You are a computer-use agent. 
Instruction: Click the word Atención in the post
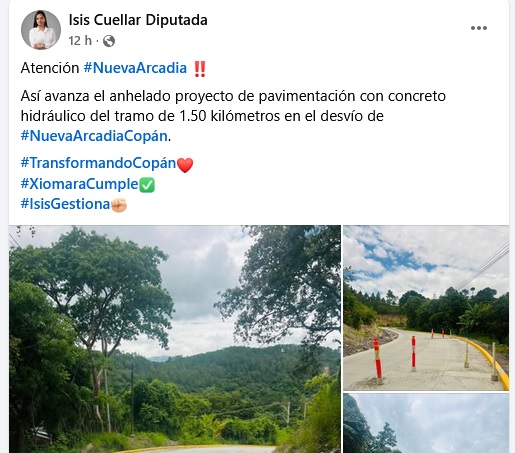pos(50,68)
